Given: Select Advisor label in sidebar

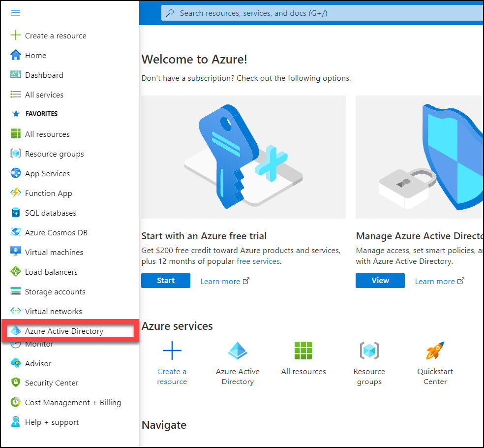Looking at the screenshot, I should click(x=38, y=364).
